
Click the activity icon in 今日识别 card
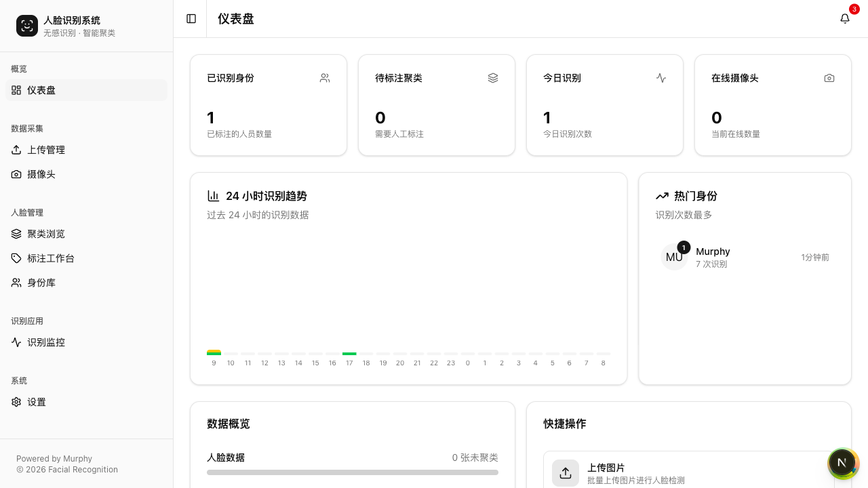(x=661, y=78)
